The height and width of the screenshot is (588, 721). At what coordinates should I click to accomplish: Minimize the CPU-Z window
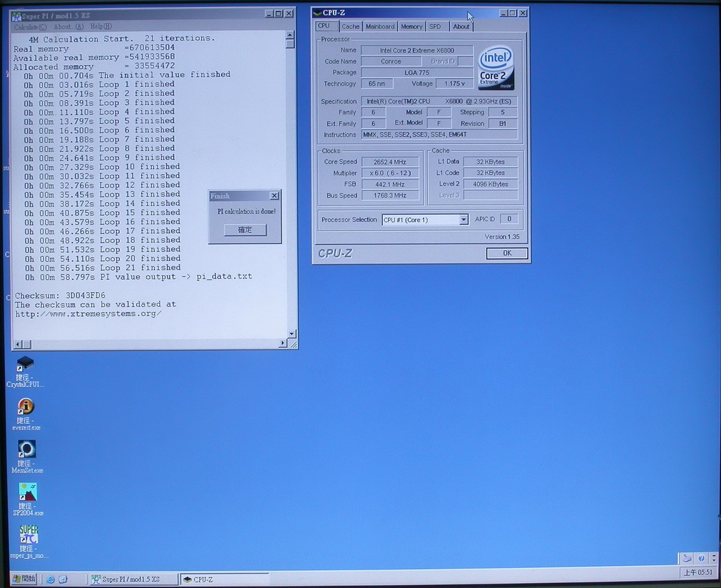(x=503, y=13)
